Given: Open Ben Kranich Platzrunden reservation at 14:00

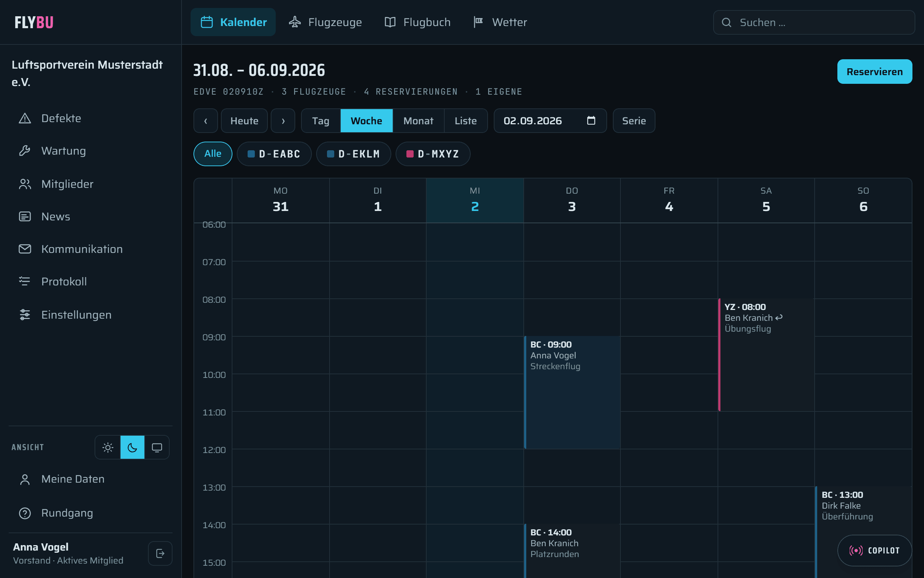Looking at the screenshot, I should click(572, 551).
